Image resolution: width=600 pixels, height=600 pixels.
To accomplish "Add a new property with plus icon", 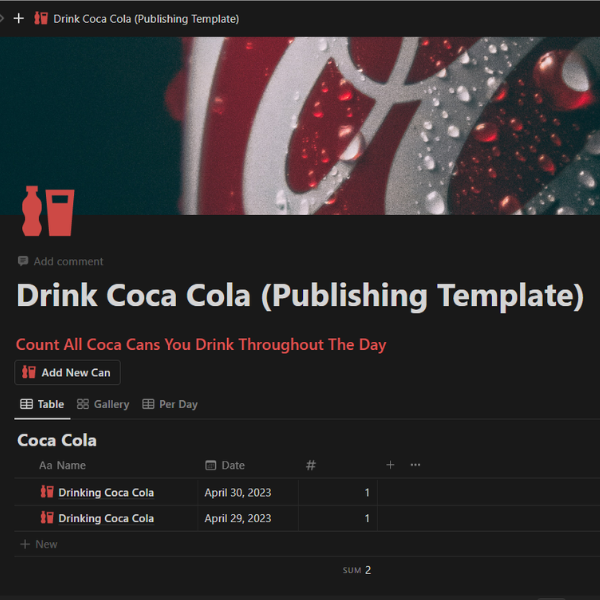I will pyautogui.click(x=390, y=465).
